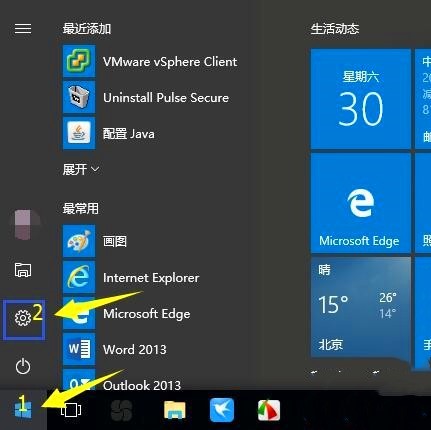
Task: Click the 生活动态 group header
Action: [x=335, y=29]
